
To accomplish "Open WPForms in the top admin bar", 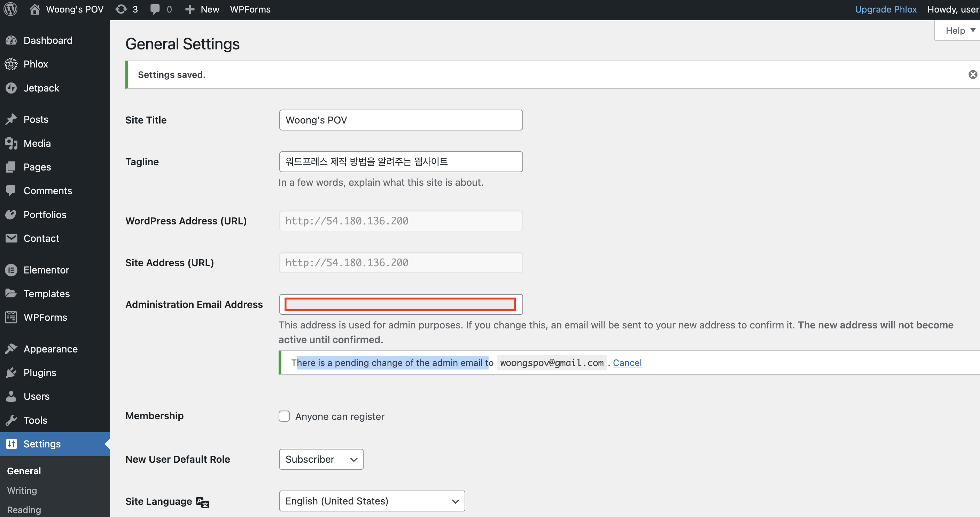I will click(250, 9).
